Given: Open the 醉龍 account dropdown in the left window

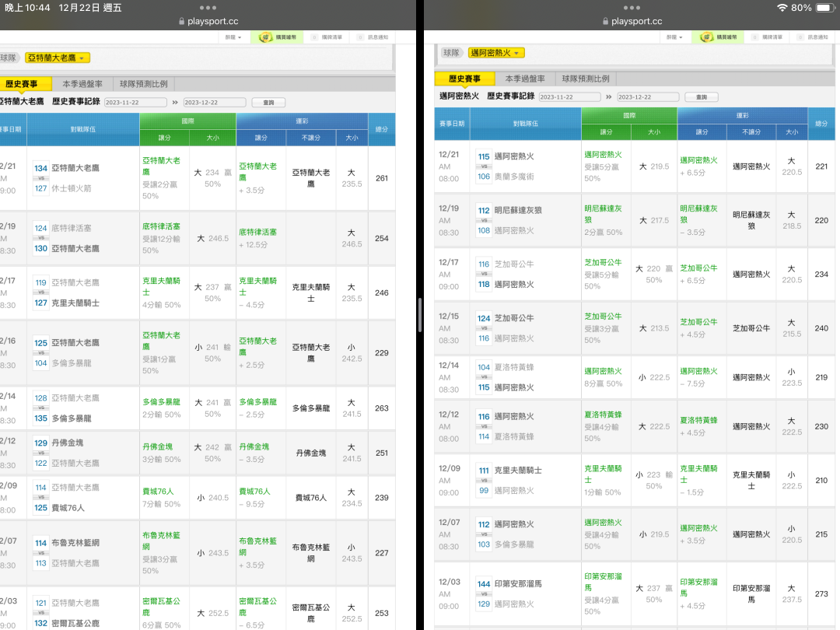Looking at the screenshot, I should (x=233, y=37).
